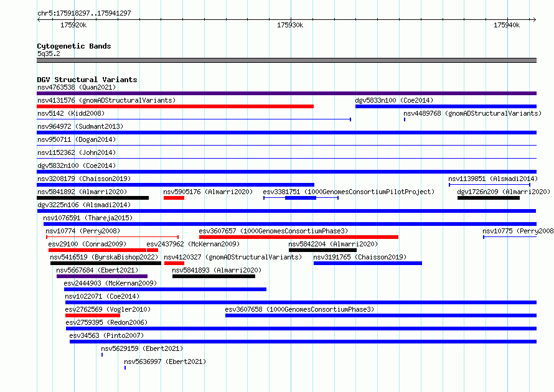Viewport: 554px width, 392px height.
Task: Select the blue bar under dgv5833n100
Action: 446,106
